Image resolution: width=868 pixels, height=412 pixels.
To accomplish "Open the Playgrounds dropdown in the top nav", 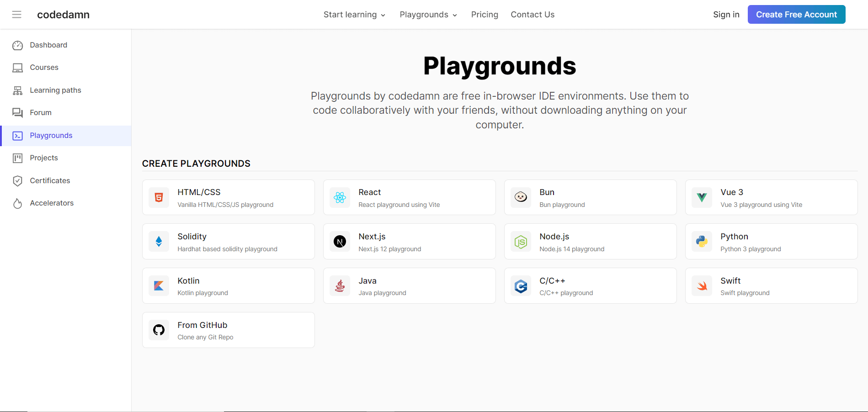I will coord(428,15).
